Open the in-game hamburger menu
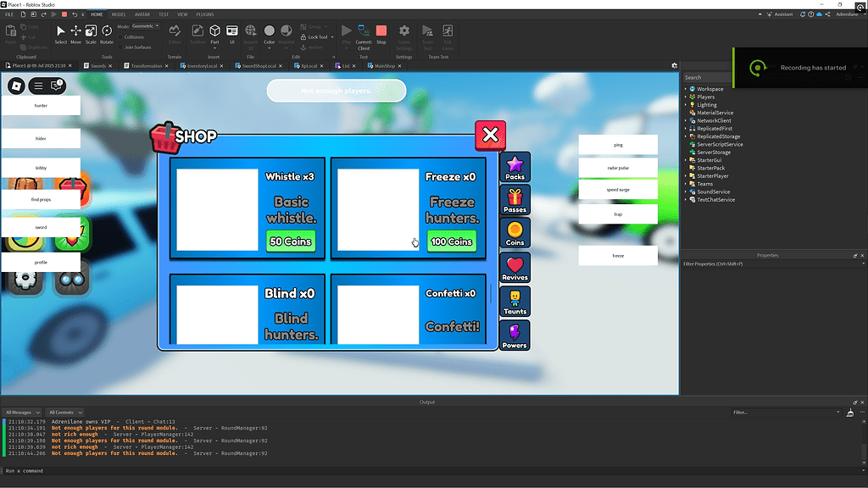 pos(38,86)
